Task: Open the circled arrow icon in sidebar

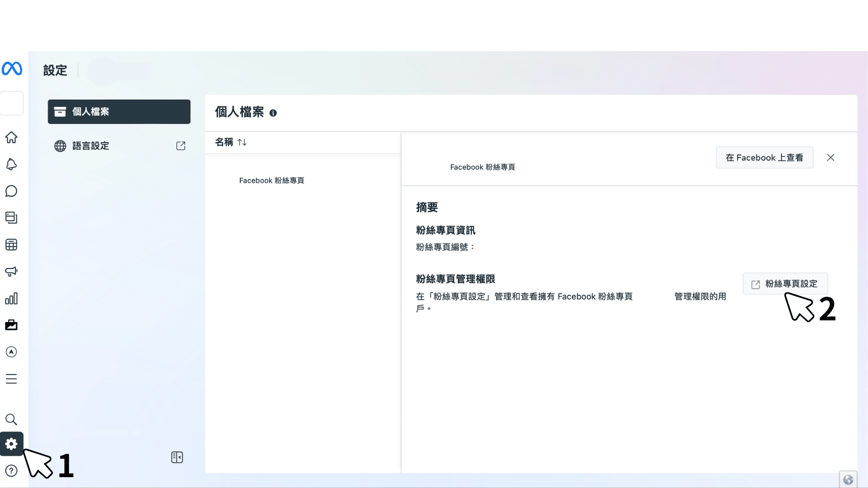Action: click(x=11, y=352)
